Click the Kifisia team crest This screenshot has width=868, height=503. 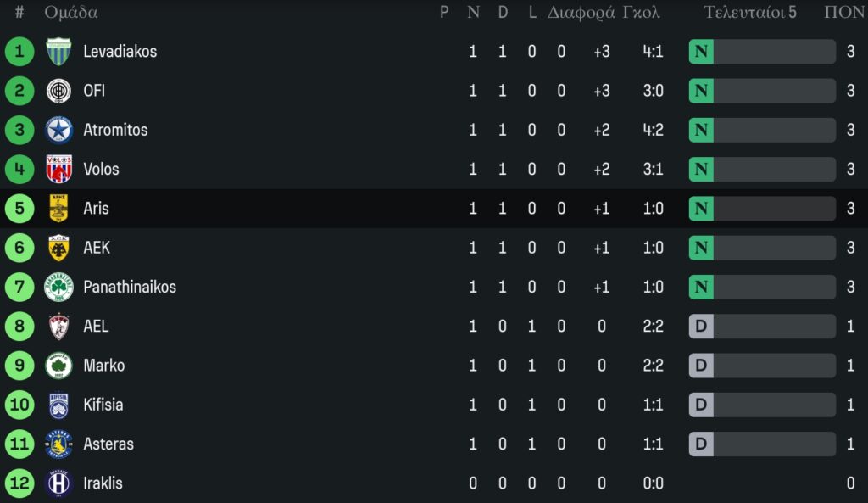click(x=58, y=405)
